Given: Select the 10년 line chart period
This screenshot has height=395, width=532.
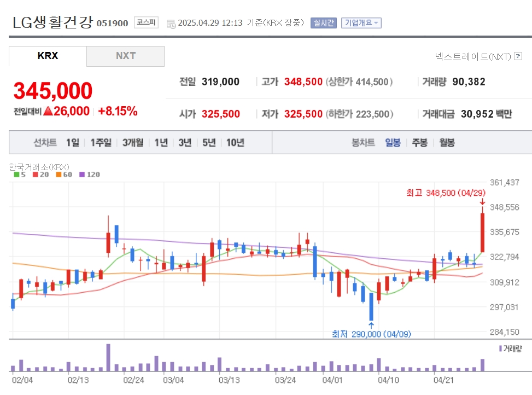Looking at the screenshot, I should (x=236, y=143).
